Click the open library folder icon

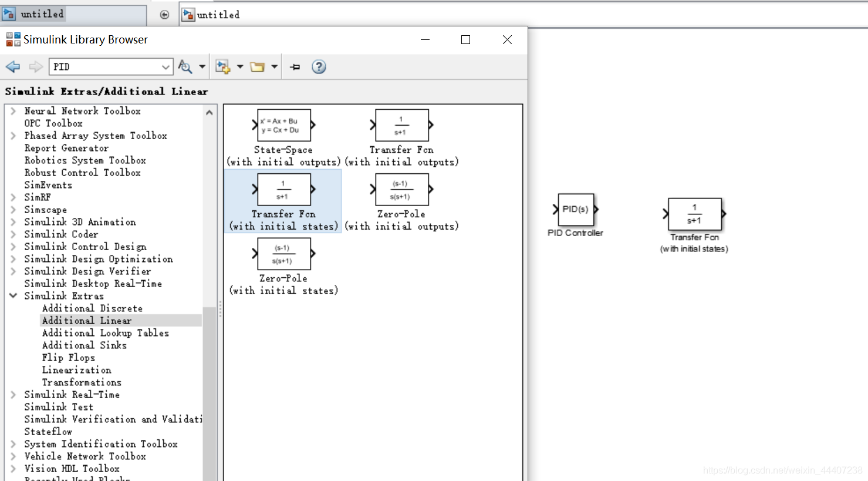(x=257, y=67)
